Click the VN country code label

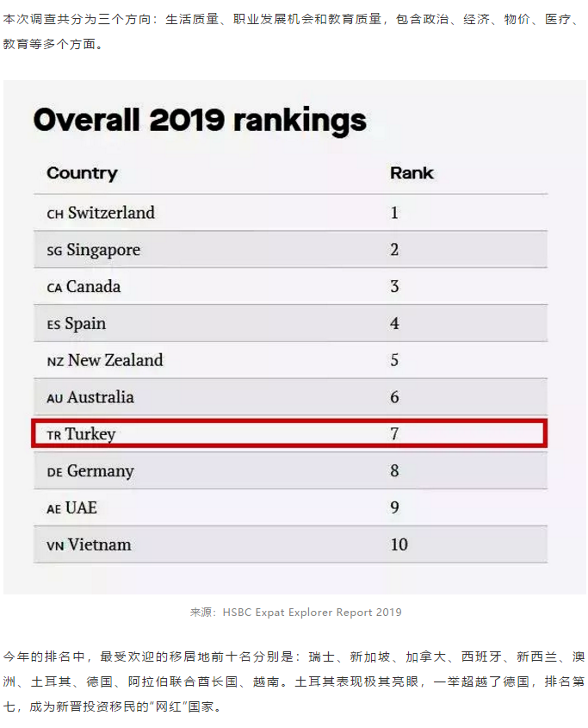click(x=55, y=546)
